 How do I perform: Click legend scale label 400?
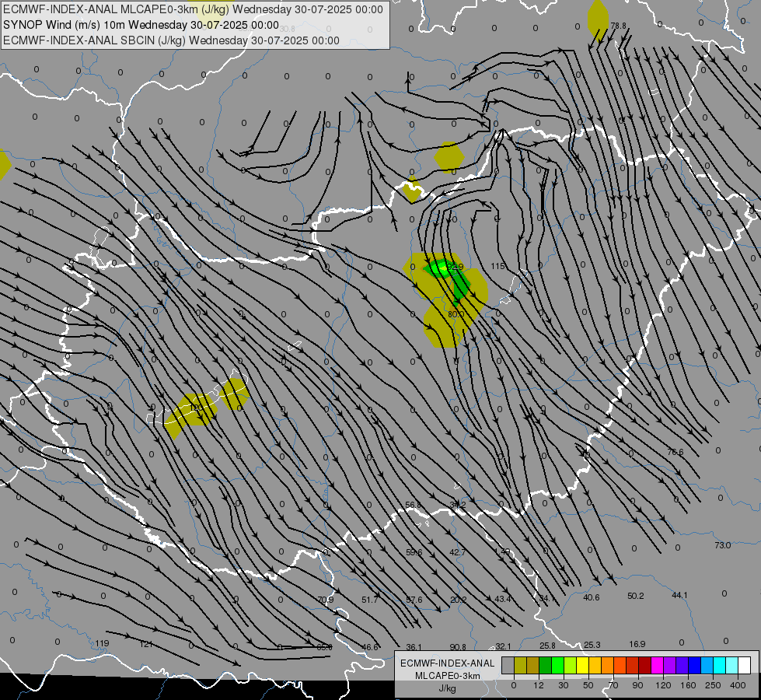738,685
